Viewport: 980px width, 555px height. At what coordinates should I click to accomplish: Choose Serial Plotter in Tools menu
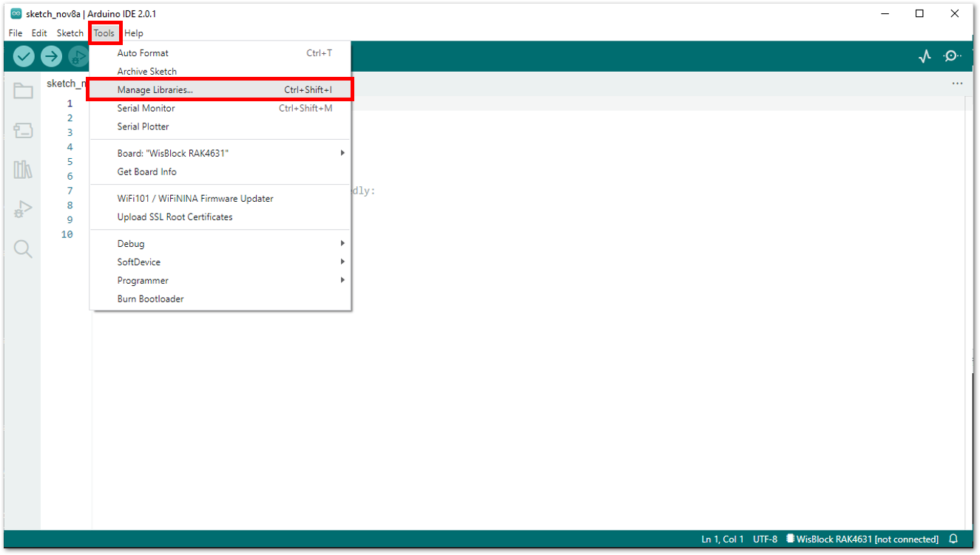pyautogui.click(x=220, y=126)
